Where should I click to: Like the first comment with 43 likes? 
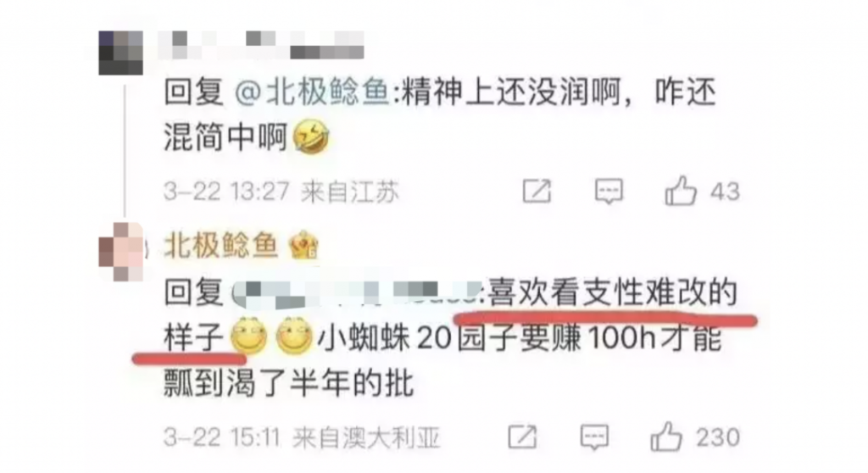(681, 191)
